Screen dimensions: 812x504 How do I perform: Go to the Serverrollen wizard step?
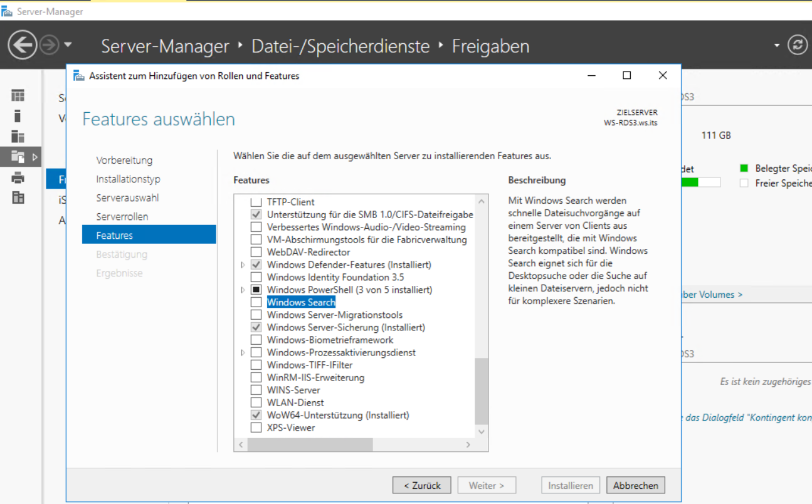pos(122,217)
